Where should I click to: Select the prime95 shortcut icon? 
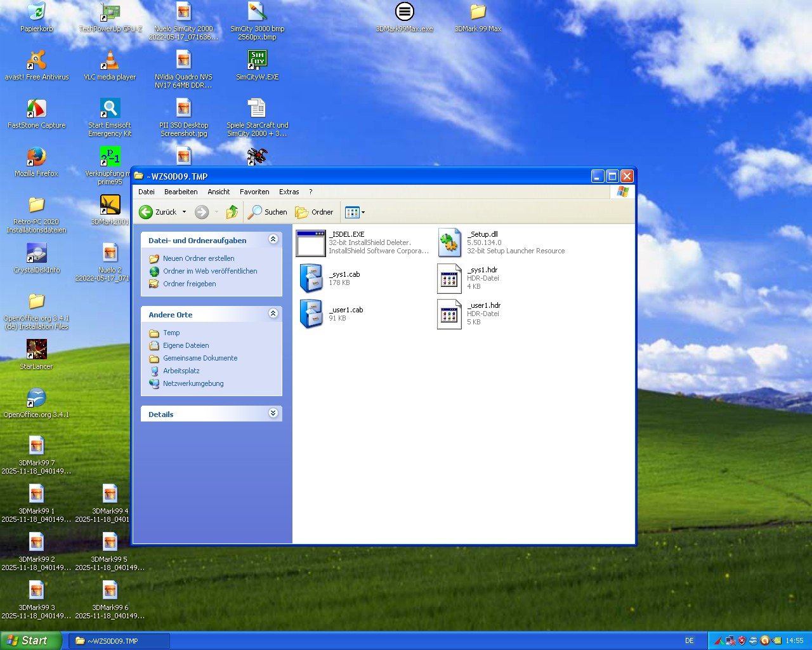point(110,156)
